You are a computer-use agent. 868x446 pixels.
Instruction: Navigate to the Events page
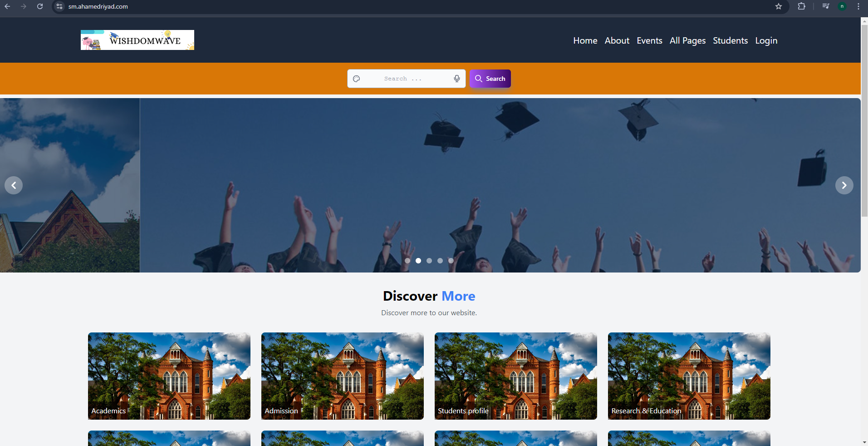click(x=649, y=40)
